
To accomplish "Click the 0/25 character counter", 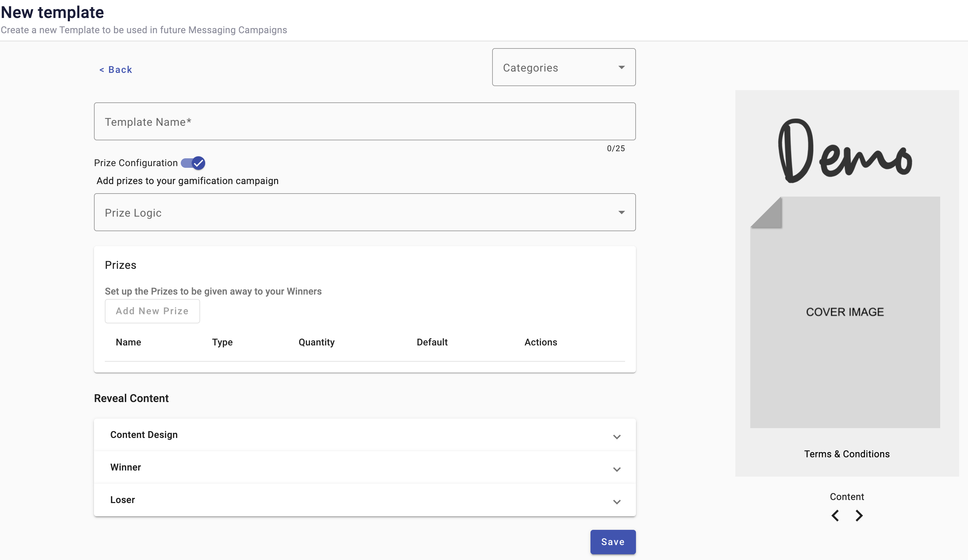I will click(x=616, y=148).
